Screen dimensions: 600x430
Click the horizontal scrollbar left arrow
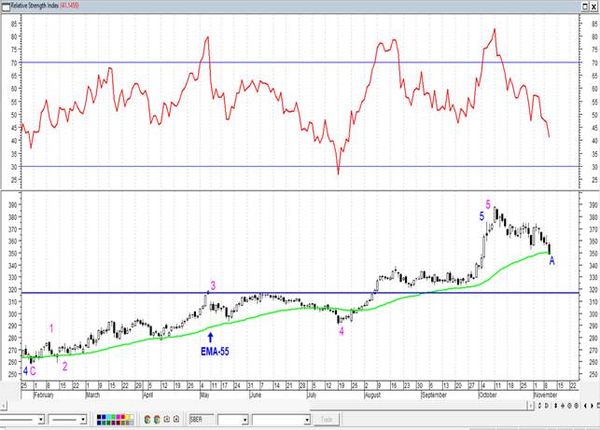(3, 405)
